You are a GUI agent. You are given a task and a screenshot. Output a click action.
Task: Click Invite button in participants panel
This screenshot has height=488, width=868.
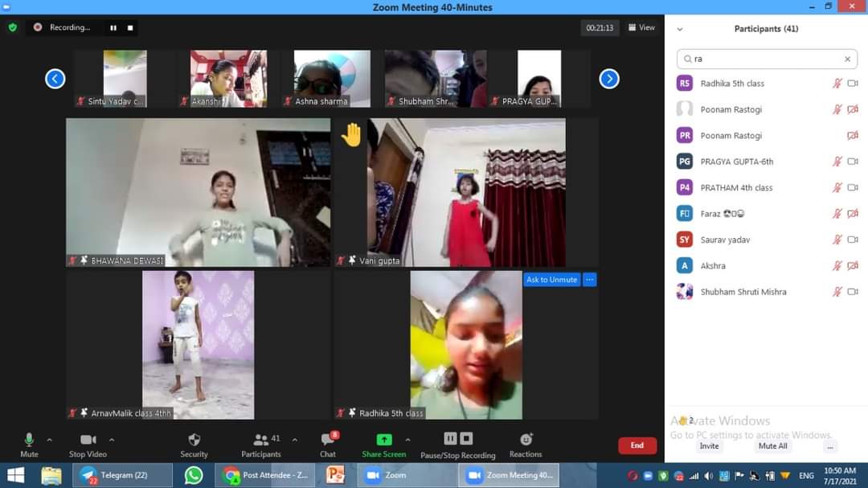(709, 446)
